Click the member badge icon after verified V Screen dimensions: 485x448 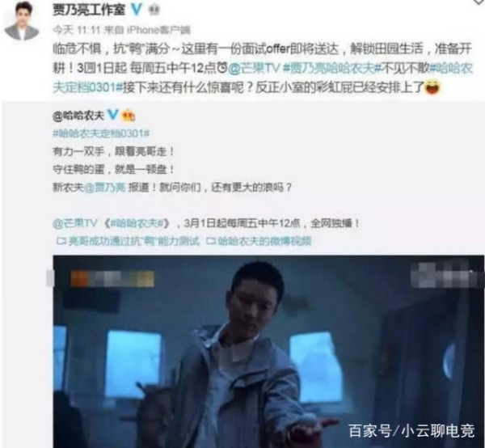pyautogui.click(x=154, y=11)
